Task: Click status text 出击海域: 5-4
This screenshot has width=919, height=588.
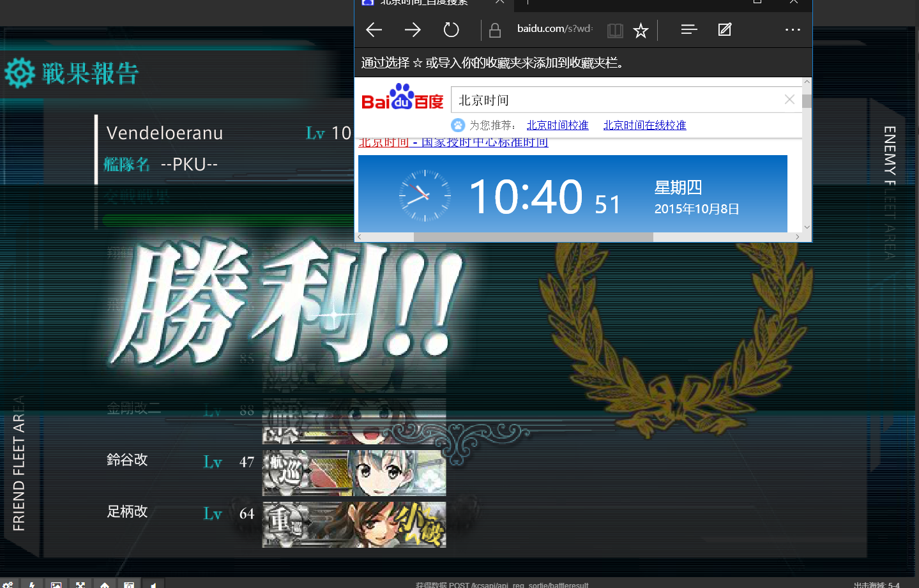Action: point(877,585)
